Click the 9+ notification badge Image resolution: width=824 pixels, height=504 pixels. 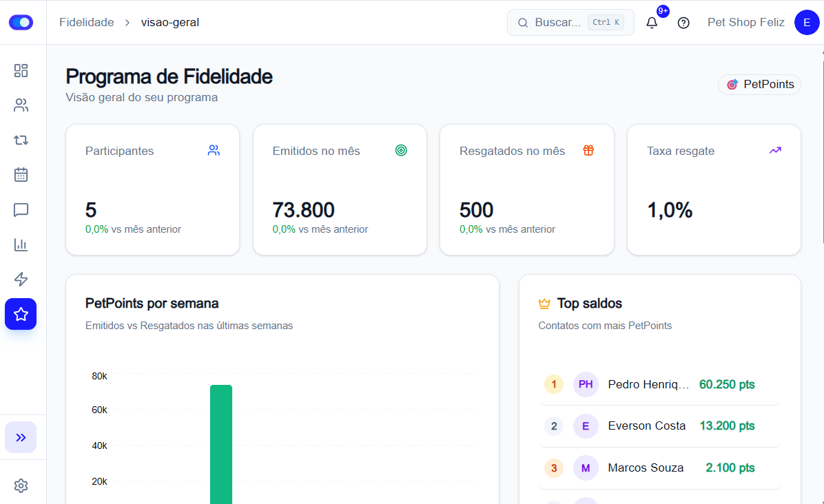point(663,11)
